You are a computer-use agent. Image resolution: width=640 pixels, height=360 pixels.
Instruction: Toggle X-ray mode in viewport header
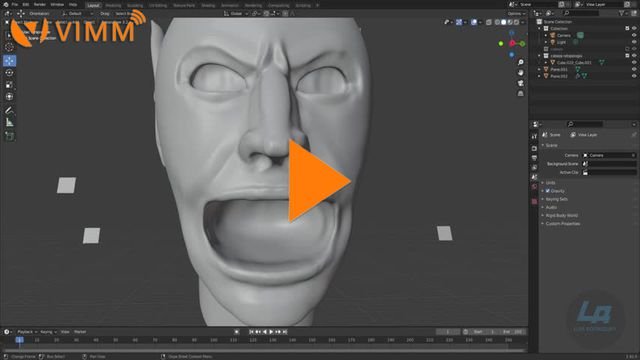tap(489, 22)
